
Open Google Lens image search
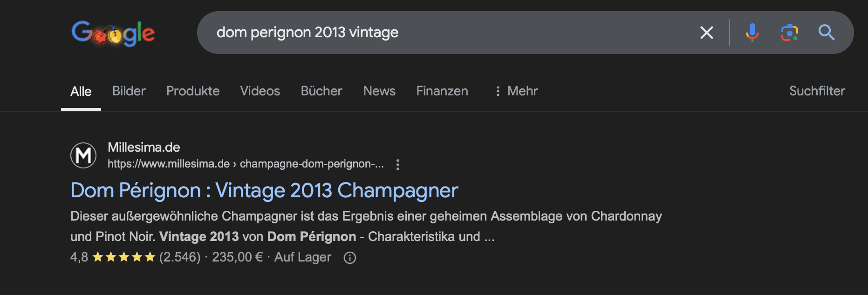[x=790, y=33]
